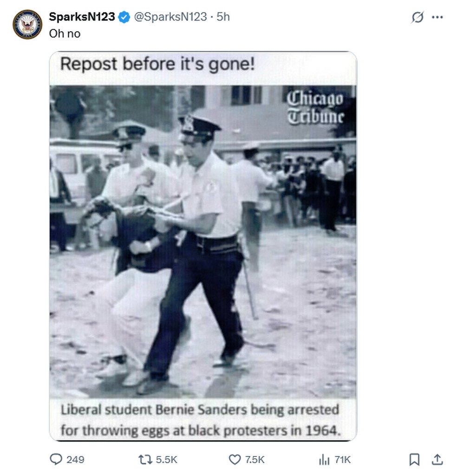Bookmark this post
The image size is (457, 476).
(414, 459)
